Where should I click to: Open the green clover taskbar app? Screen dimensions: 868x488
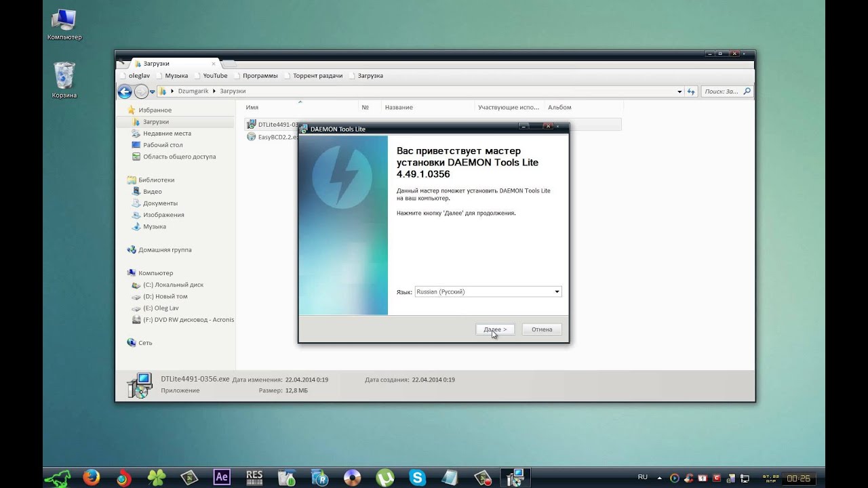tap(157, 477)
